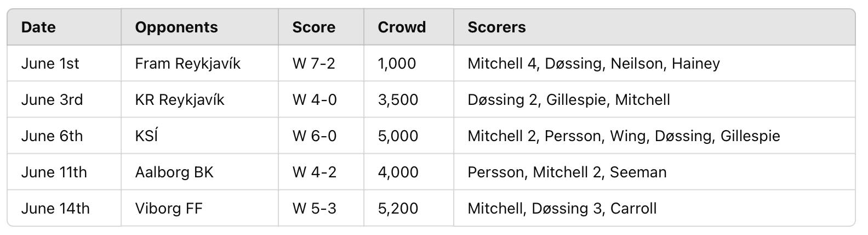The height and width of the screenshot is (235, 868).
Task: Click the KSÍ opponent cell
Action: tap(146, 136)
